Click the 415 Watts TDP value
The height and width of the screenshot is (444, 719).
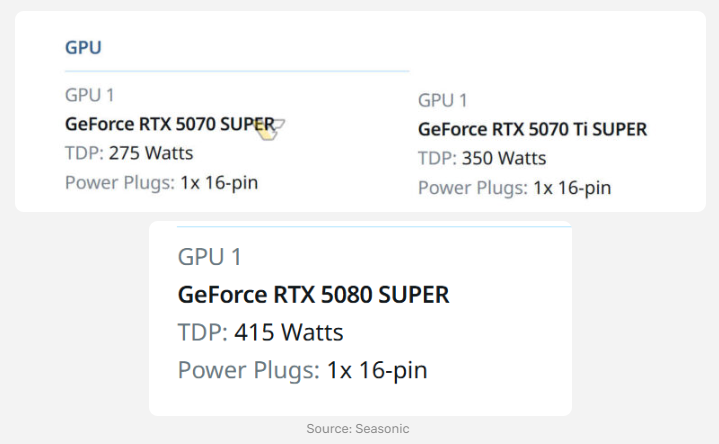(288, 332)
